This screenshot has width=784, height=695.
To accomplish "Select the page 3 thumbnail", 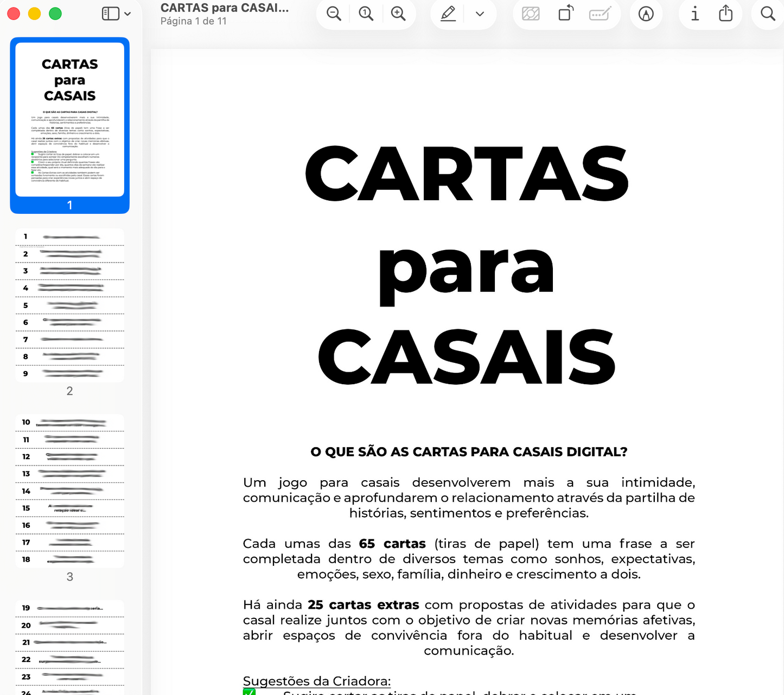I will tap(70, 491).
